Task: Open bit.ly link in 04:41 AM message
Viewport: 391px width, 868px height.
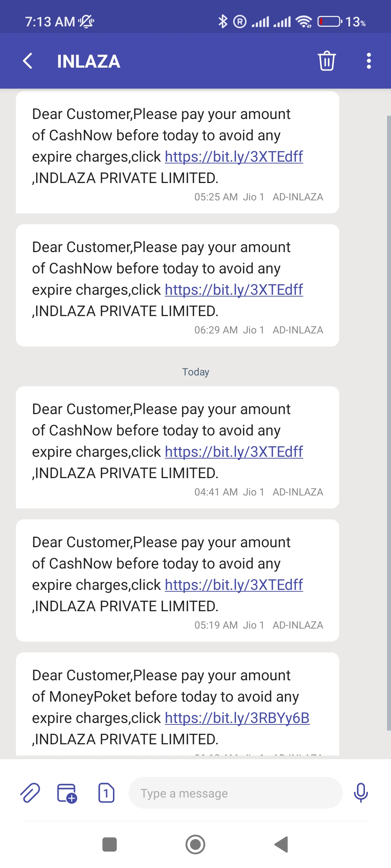Action: tap(234, 452)
